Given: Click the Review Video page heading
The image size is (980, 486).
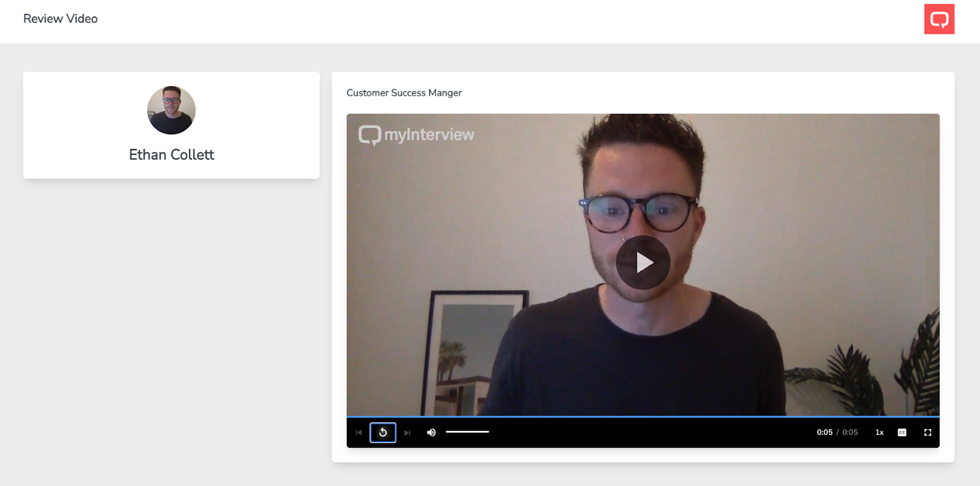Looking at the screenshot, I should tap(61, 19).
